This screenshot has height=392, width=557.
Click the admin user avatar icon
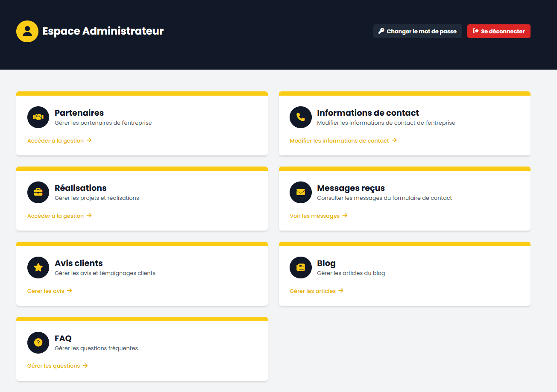(27, 31)
